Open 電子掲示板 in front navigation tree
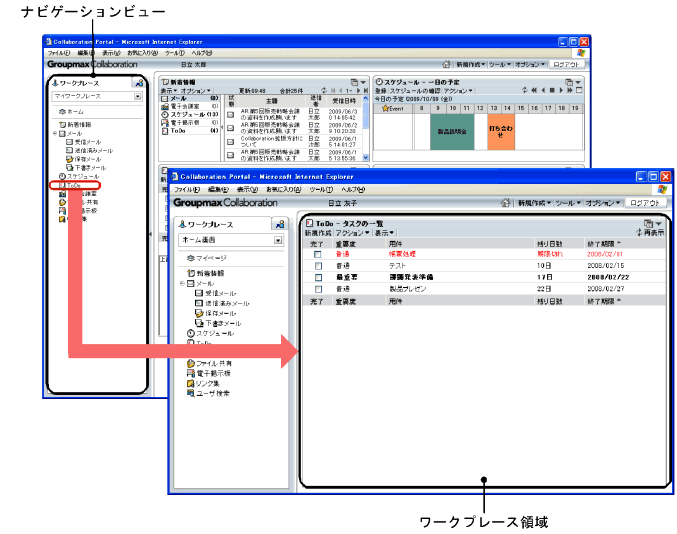This screenshot has height=534, width=677. click(209, 373)
